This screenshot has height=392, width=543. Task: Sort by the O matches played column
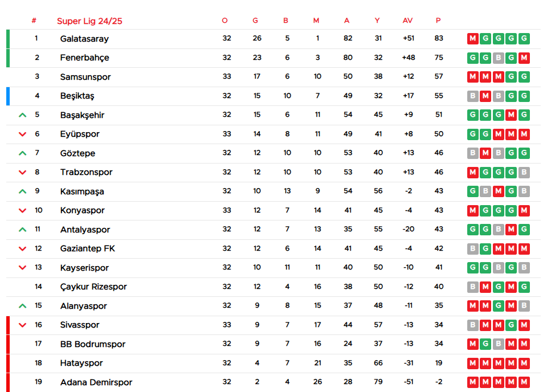[224, 21]
